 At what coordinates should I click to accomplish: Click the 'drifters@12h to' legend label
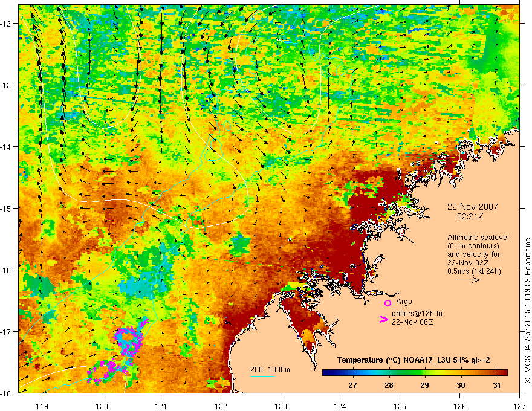(x=417, y=314)
